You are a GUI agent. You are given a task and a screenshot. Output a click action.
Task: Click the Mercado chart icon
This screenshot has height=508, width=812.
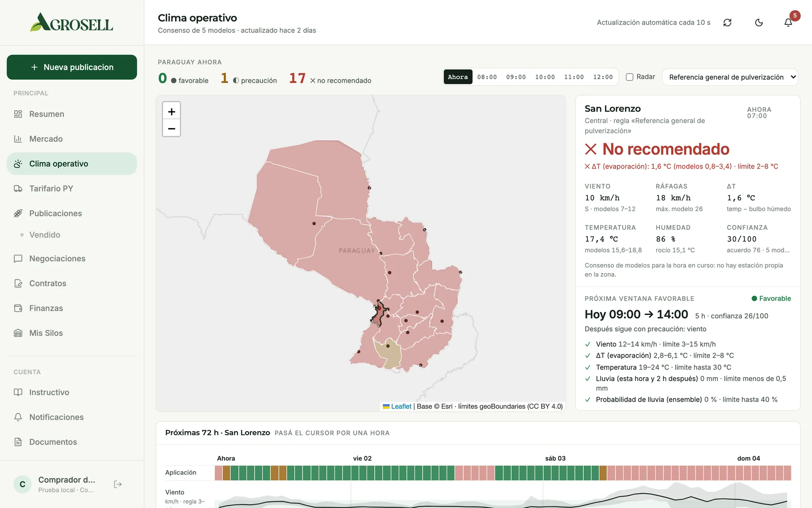pyautogui.click(x=18, y=139)
